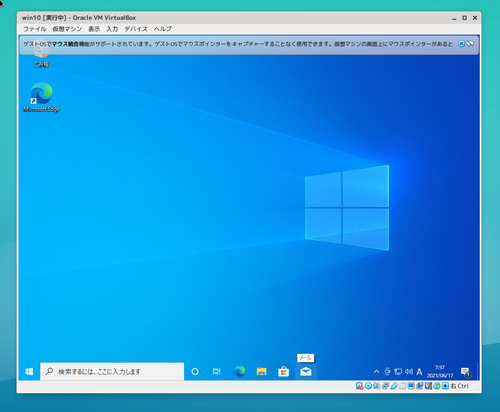Open the ヘルプ menu

[x=163, y=29]
